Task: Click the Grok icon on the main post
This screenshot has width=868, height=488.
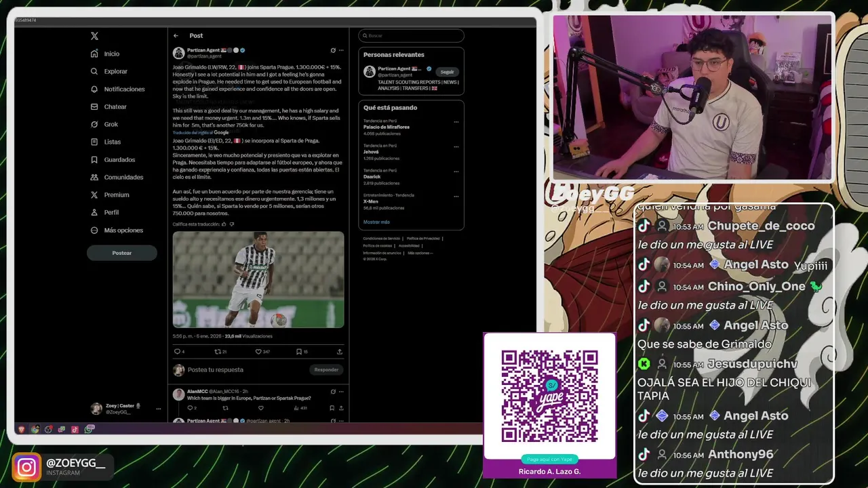Action: [333, 50]
